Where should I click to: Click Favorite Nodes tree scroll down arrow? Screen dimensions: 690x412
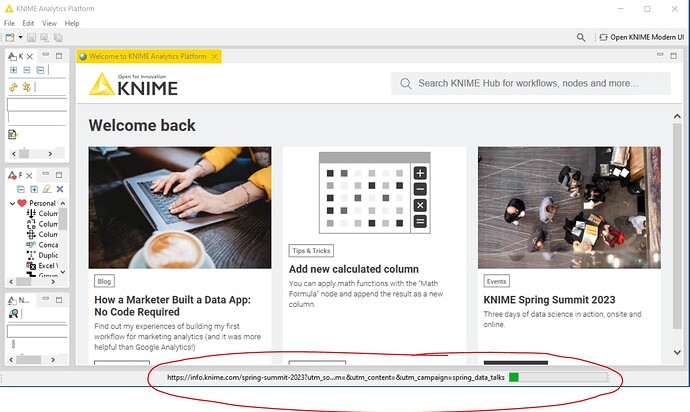tap(63, 272)
